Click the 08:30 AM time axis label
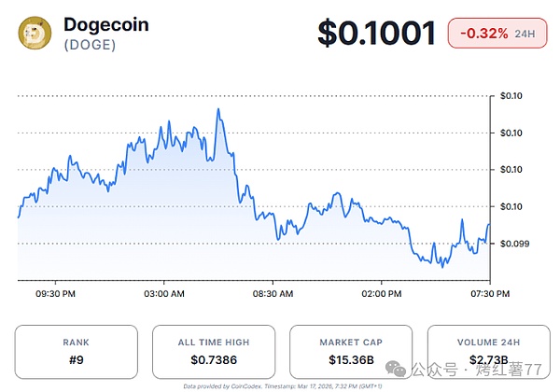 coord(274,293)
